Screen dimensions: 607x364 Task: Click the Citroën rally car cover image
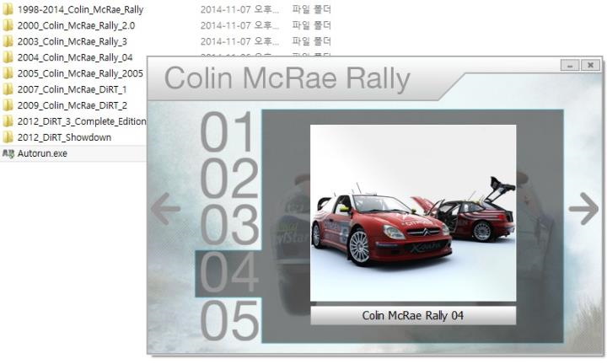413,213
